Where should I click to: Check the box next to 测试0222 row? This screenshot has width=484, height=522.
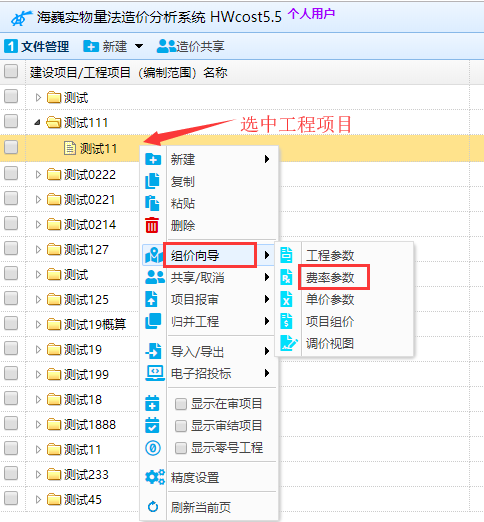pyautogui.click(x=11, y=173)
